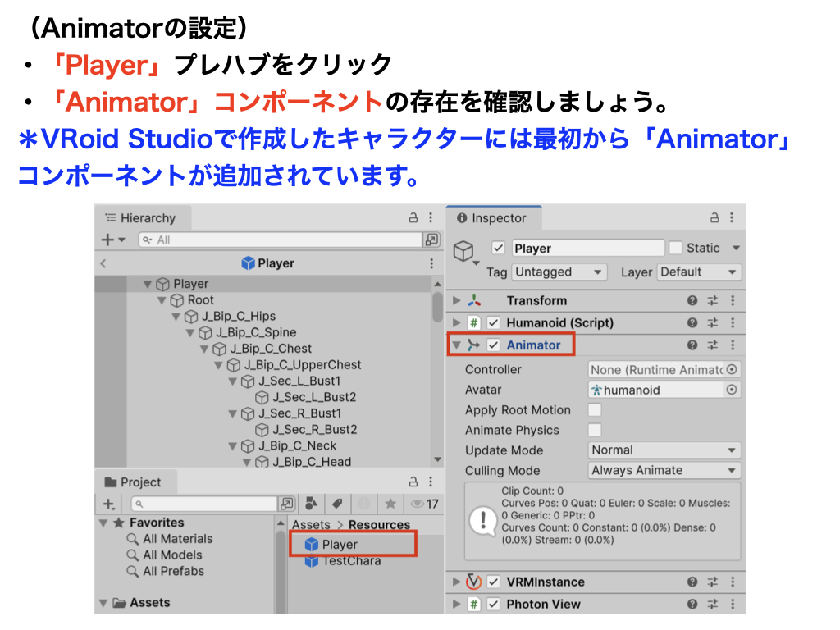
Task: Select J_Bip_C_UpperChest in Hierarchy
Action: (x=303, y=365)
